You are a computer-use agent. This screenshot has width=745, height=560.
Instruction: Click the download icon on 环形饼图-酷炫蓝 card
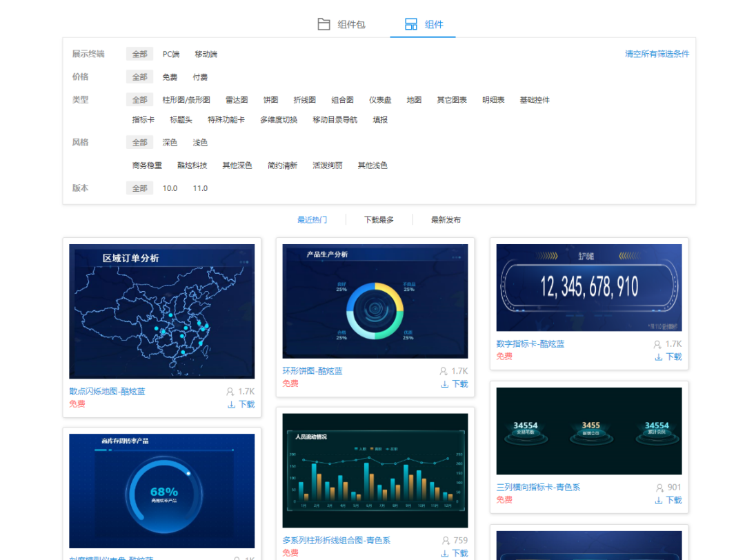(x=445, y=384)
